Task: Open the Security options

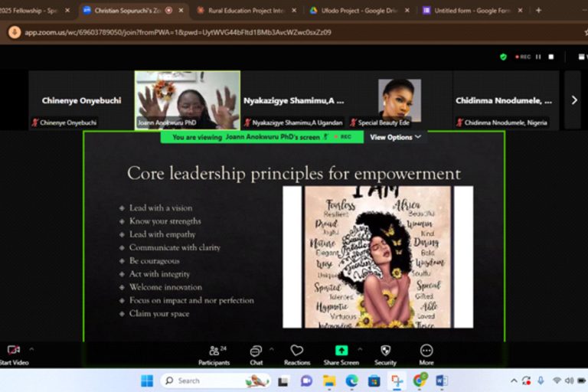Action: pos(385,354)
